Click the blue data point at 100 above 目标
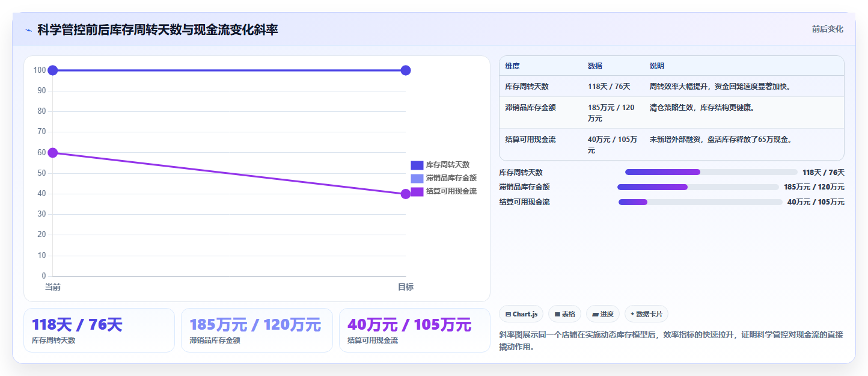The image size is (868, 376). pos(406,70)
